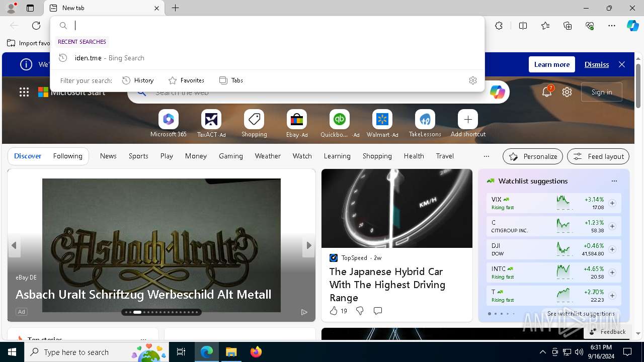644x362 pixels.
Task: Filter suggestions by Favorites
Action: (x=186, y=80)
